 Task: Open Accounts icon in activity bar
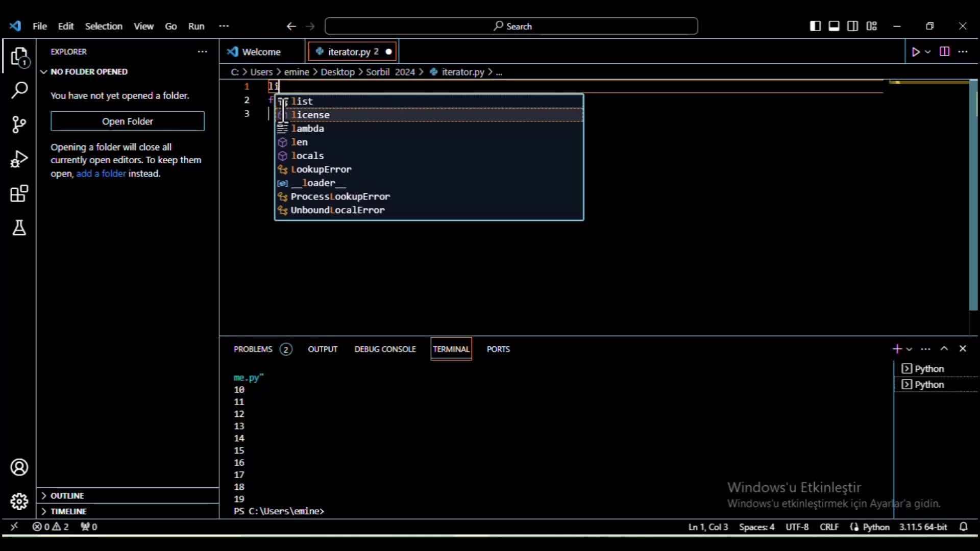click(19, 467)
